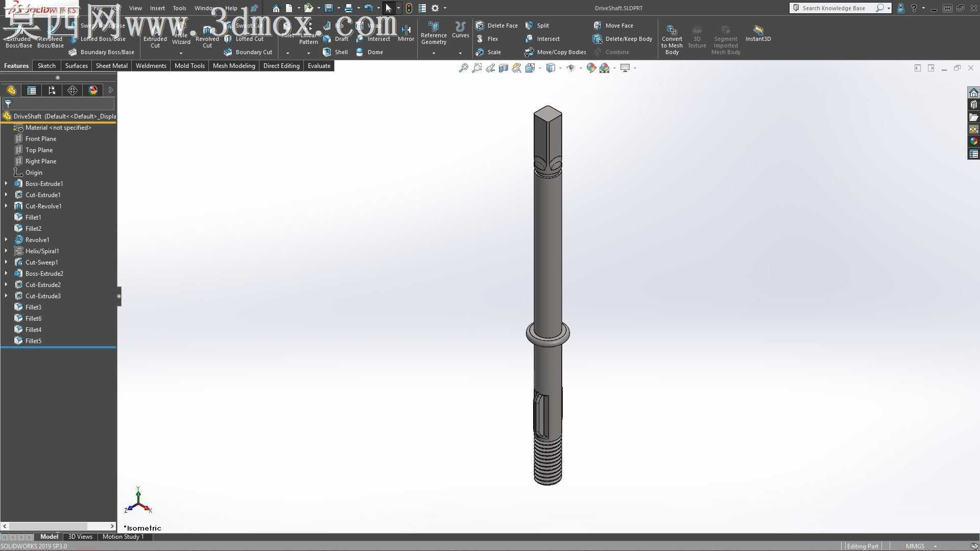The width and height of the screenshot is (980, 551).
Task: Open the DisplayManager tab
Action: [x=93, y=90]
